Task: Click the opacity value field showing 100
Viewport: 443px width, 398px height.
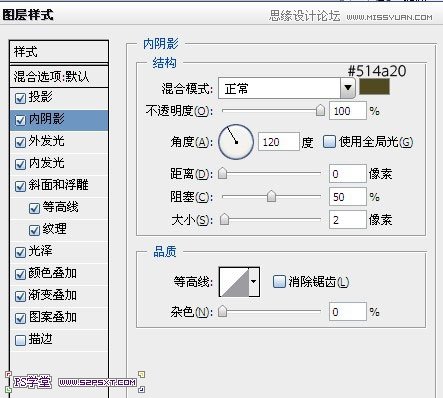Action: tap(348, 111)
